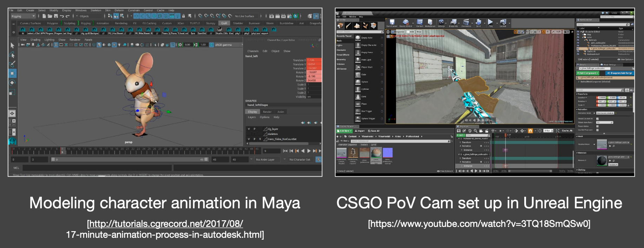Toggle visibility V for Hero_Skins_NoGauntlet layer
The height and width of the screenshot is (248, 644).
point(249,139)
